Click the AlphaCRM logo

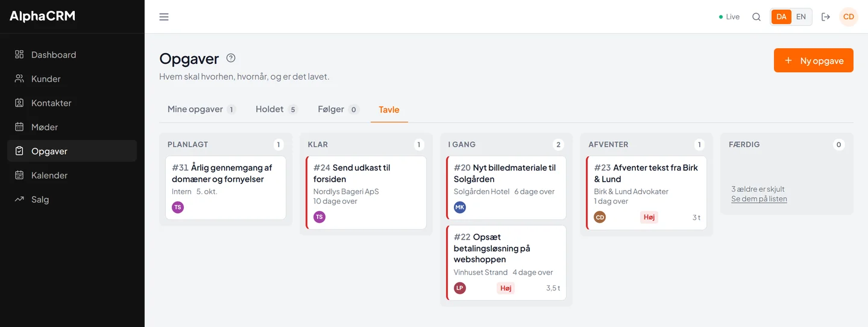pyautogui.click(x=42, y=16)
